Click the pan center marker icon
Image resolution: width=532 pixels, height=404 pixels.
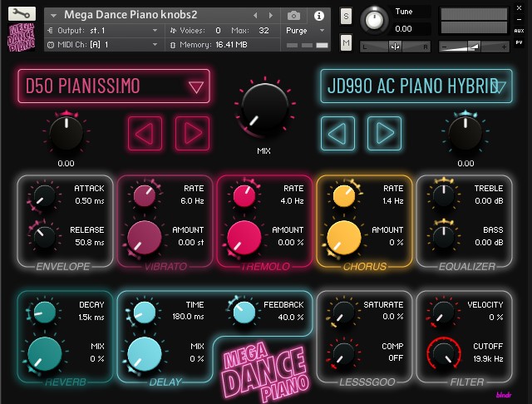pyautogui.click(x=395, y=47)
